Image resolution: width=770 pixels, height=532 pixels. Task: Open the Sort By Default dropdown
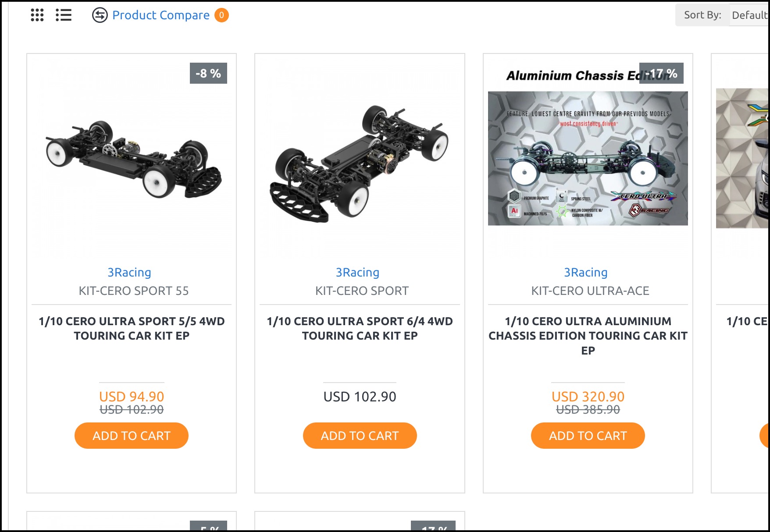[x=749, y=15]
